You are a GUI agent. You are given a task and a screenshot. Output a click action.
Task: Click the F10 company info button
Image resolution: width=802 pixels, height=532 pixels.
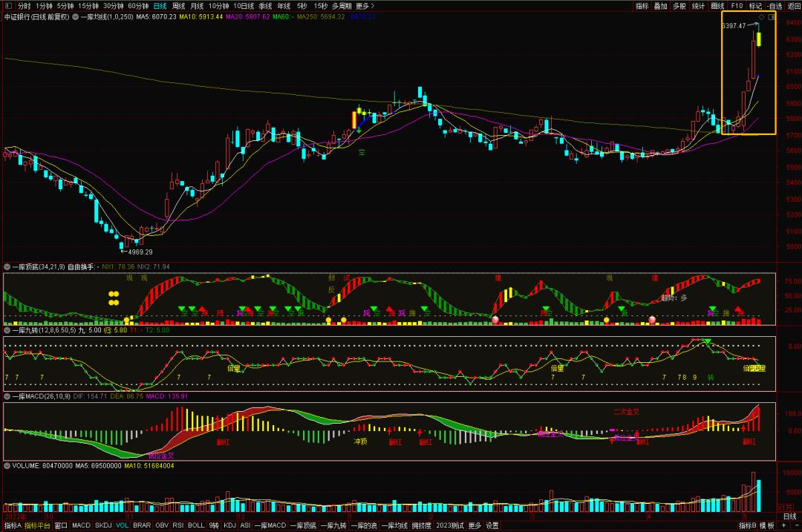737,6
